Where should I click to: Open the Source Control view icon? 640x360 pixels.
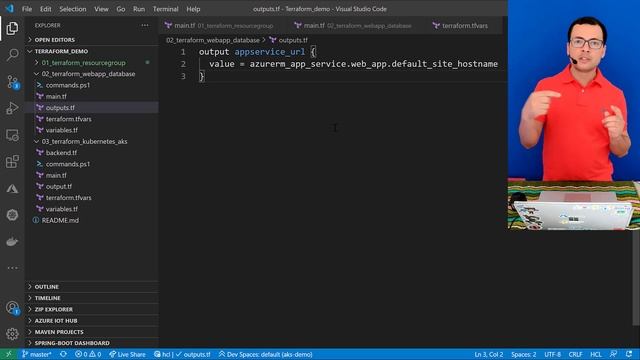pos(12,82)
